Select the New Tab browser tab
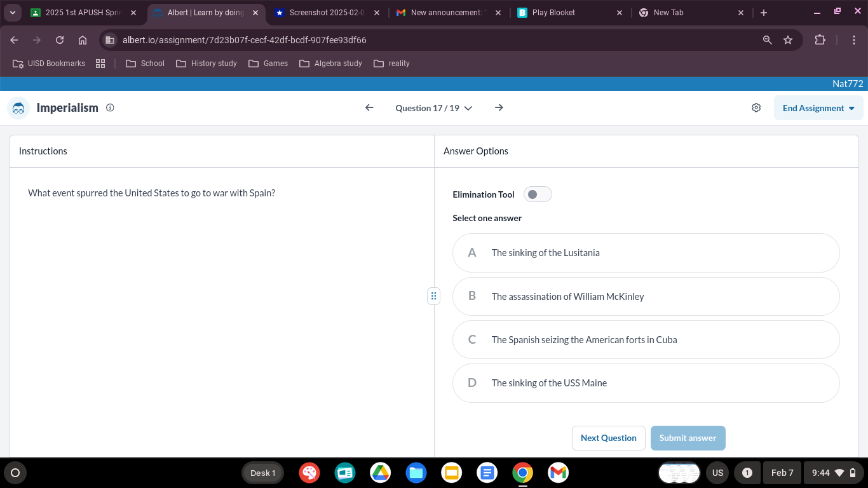 691,13
